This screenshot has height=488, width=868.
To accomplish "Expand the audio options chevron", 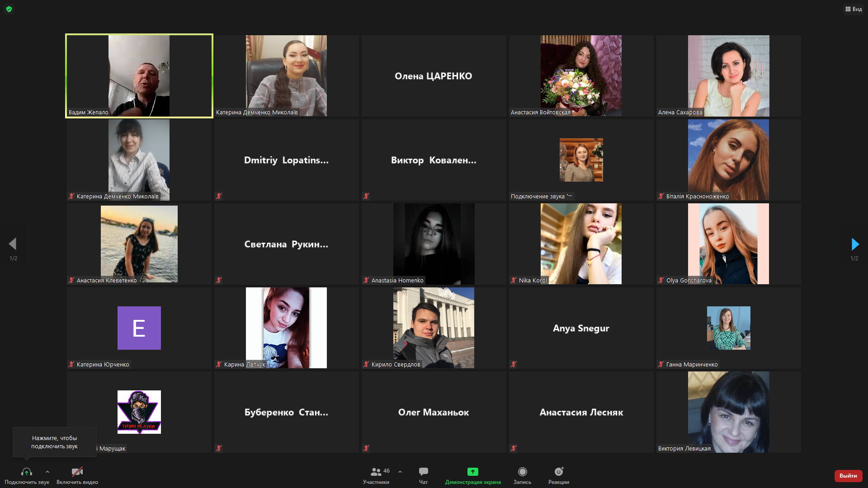I will point(47,472).
